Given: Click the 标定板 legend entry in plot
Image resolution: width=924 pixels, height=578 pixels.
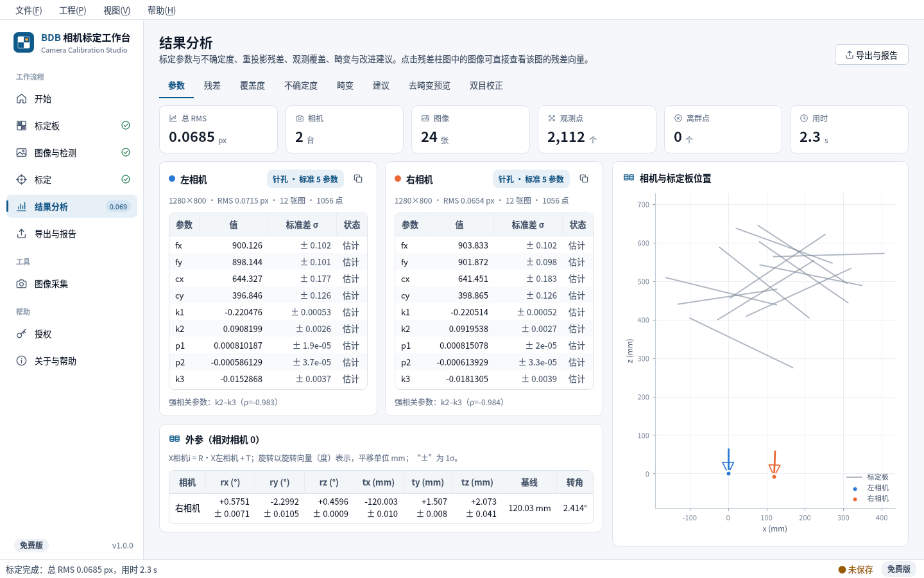Looking at the screenshot, I should click(x=868, y=477).
